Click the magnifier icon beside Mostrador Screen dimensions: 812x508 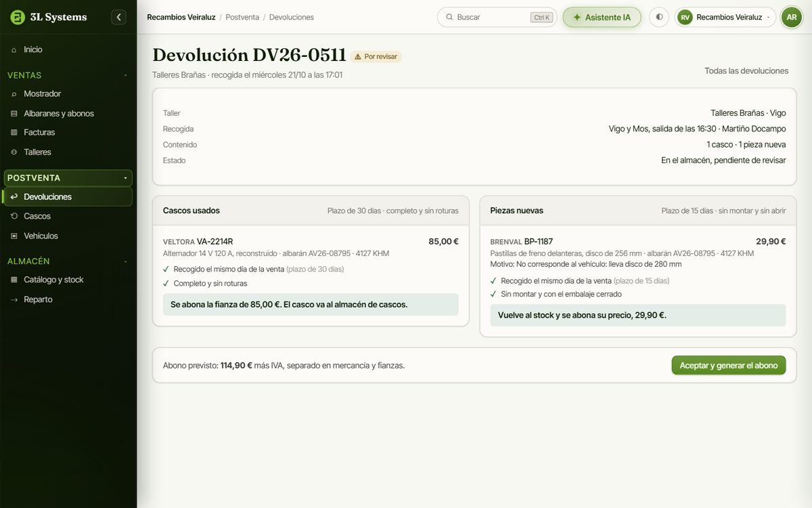point(14,93)
